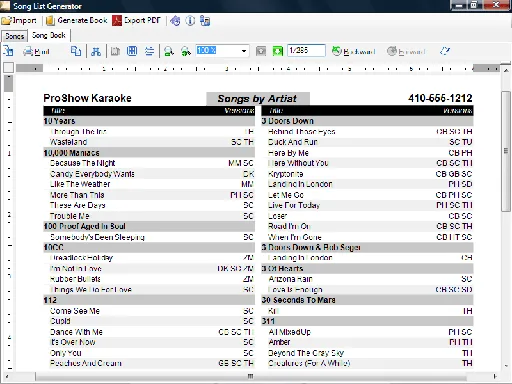The width and height of the screenshot is (512, 384).
Task: Click the song Kryptonite
Action: (286, 174)
